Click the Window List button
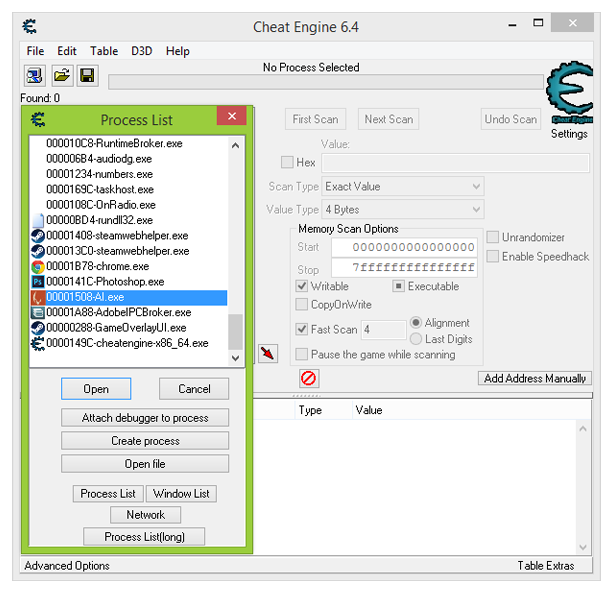Screen dimensions: 613x593 point(181,493)
